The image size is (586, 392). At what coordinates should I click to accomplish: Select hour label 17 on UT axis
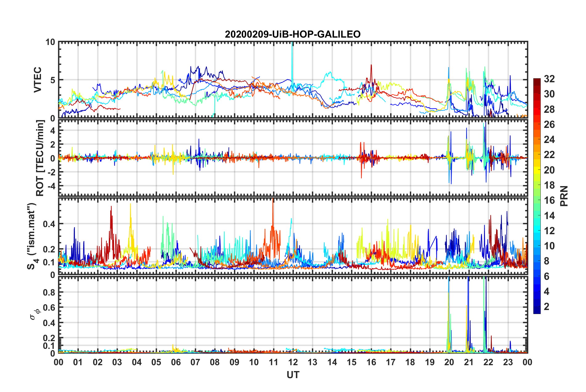(391, 362)
